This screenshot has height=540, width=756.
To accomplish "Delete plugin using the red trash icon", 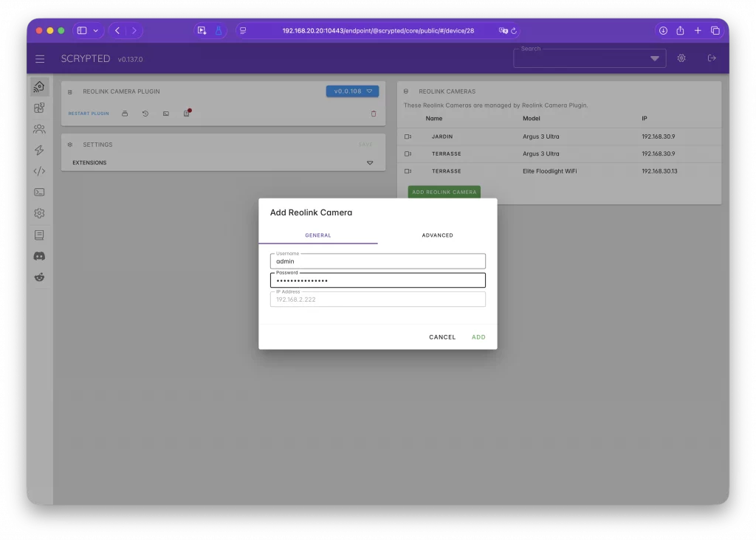I will pyautogui.click(x=373, y=114).
